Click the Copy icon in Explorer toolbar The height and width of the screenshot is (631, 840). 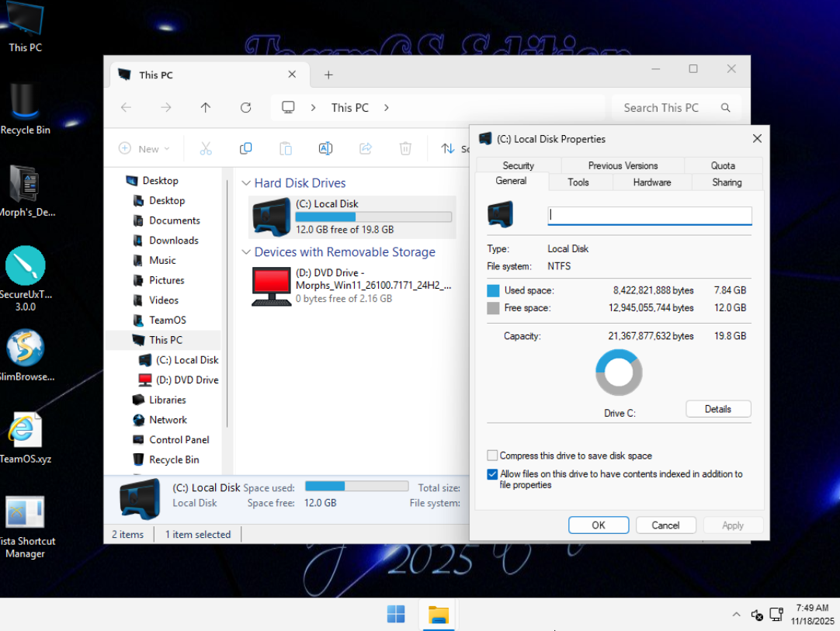tap(245, 148)
